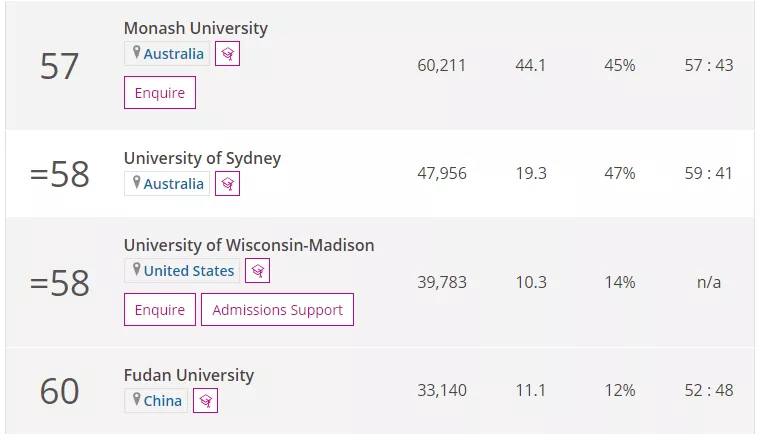Open Monash University profile link
This screenshot has width=760, height=435.
coord(196,28)
